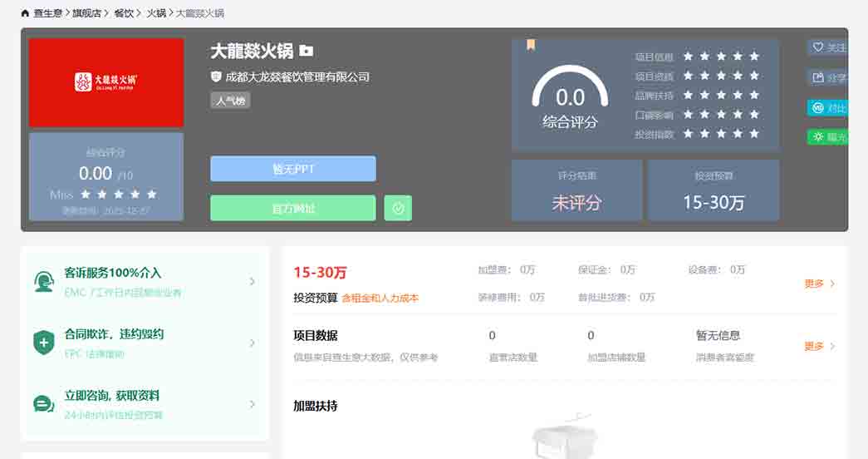Click 更多 in the 项目数据 row
Image resolution: width=868 pixels, height=459 pixels.
[x=819, y=347]
